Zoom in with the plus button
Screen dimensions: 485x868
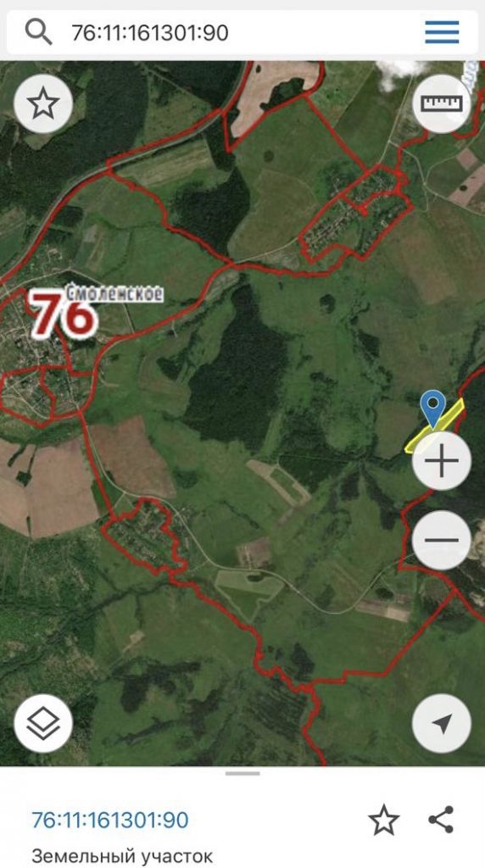[441, 460]
